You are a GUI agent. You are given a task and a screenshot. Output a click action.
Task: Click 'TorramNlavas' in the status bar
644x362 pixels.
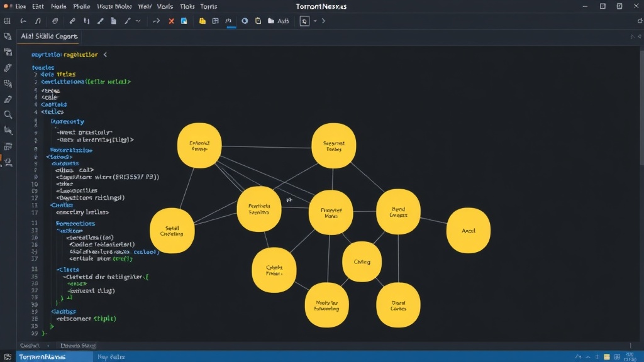pyautogui.click(x=42, y=357)
